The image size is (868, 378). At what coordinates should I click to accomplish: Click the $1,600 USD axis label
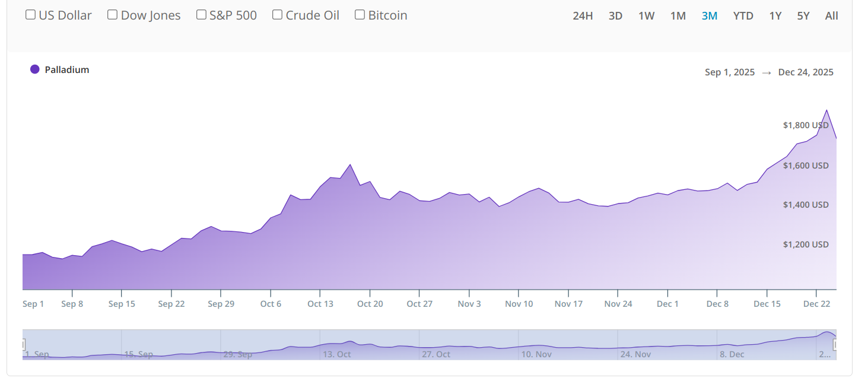pyautogui.click(x=806, y=166)
